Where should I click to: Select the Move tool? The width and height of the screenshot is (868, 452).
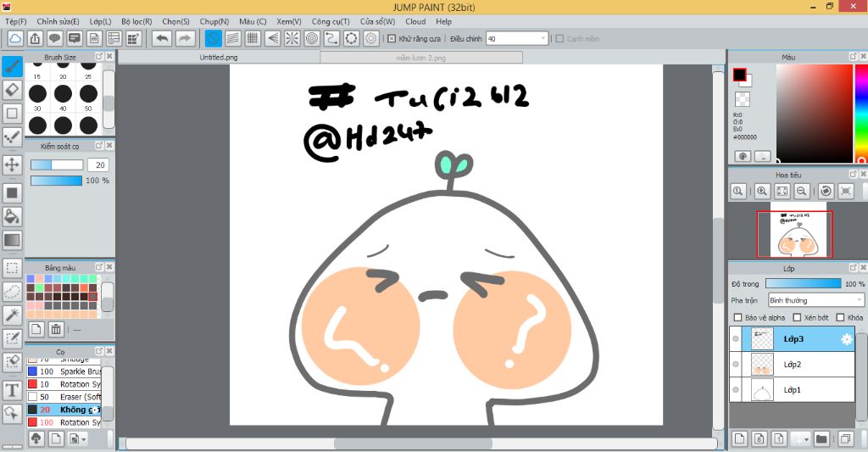point(12,165)
